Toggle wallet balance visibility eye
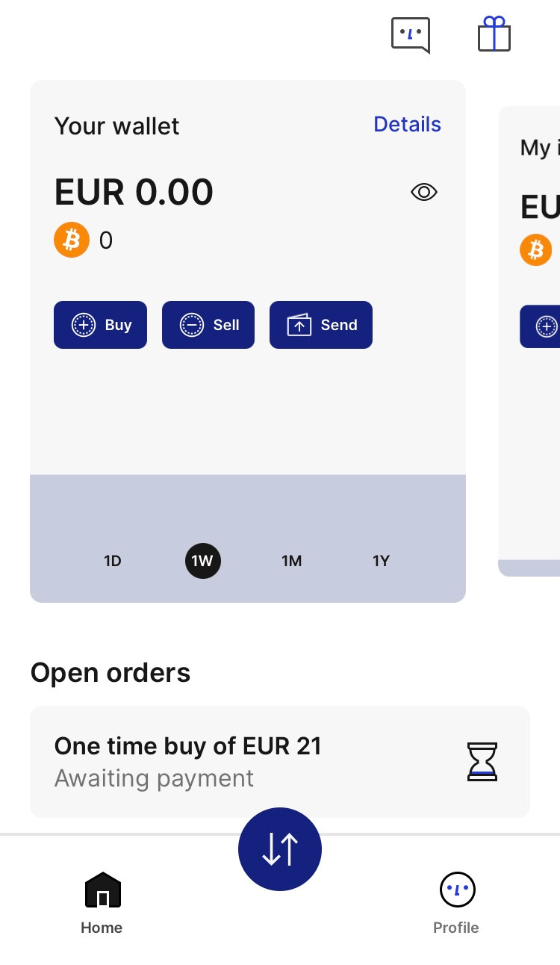The width and height of the screenshot is (560, 965). pyautogui.click(x=424, y=193)
